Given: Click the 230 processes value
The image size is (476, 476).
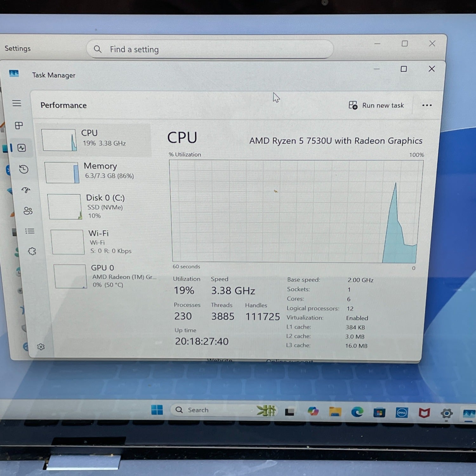Looking at the screenshot, I should click(183, 316).
